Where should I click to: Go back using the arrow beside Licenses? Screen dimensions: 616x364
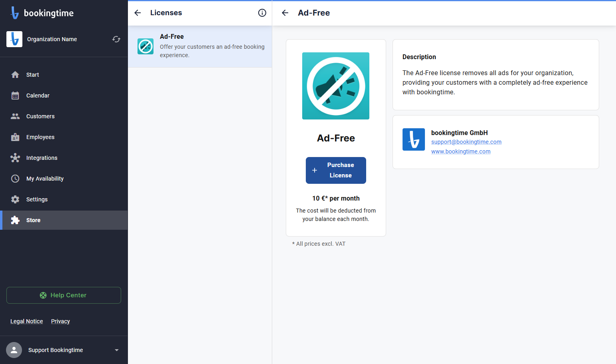(x=138, y=13)
